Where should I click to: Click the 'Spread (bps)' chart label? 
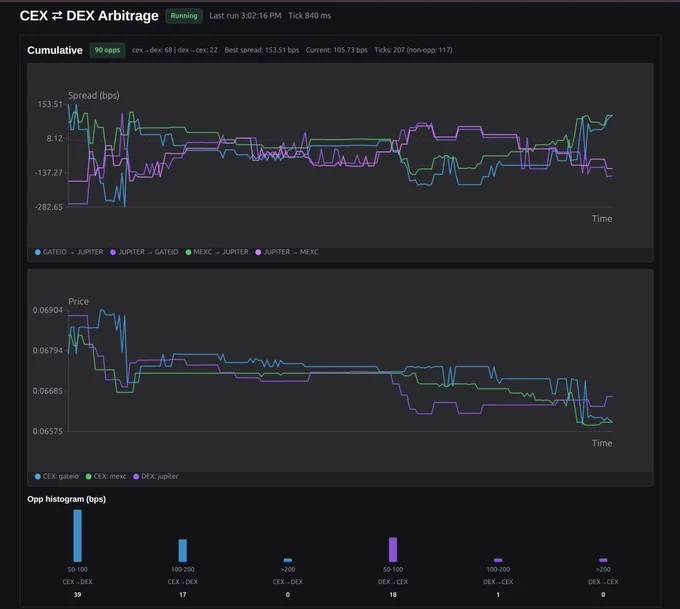point(94,95)
